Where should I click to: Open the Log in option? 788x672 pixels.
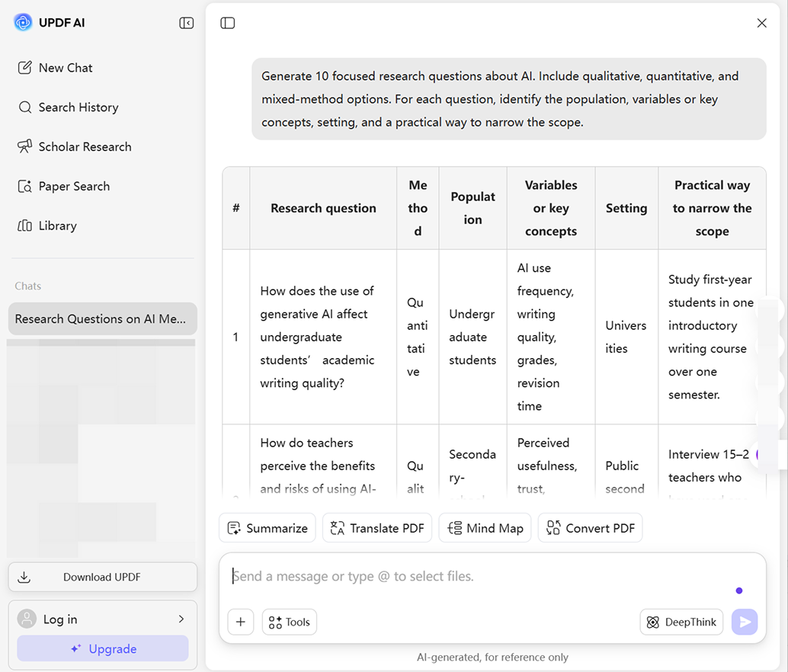click(103, 619)
